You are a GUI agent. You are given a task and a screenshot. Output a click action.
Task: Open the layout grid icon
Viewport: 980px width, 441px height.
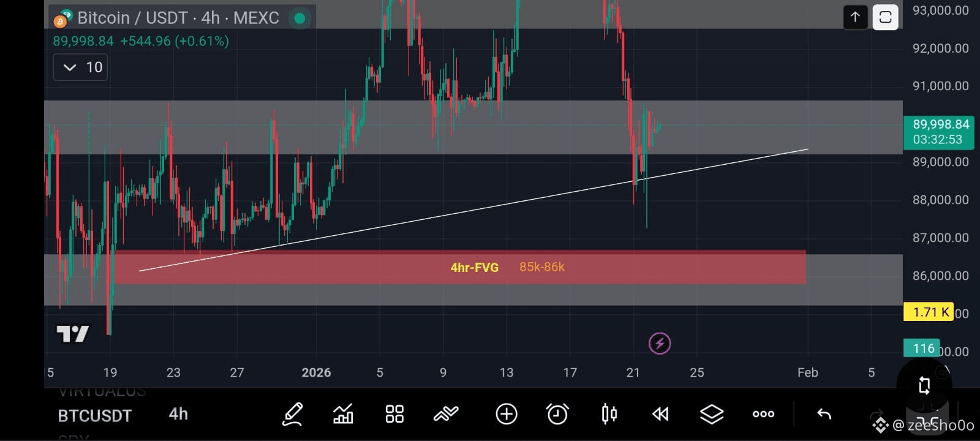click(x=394, y=414)
